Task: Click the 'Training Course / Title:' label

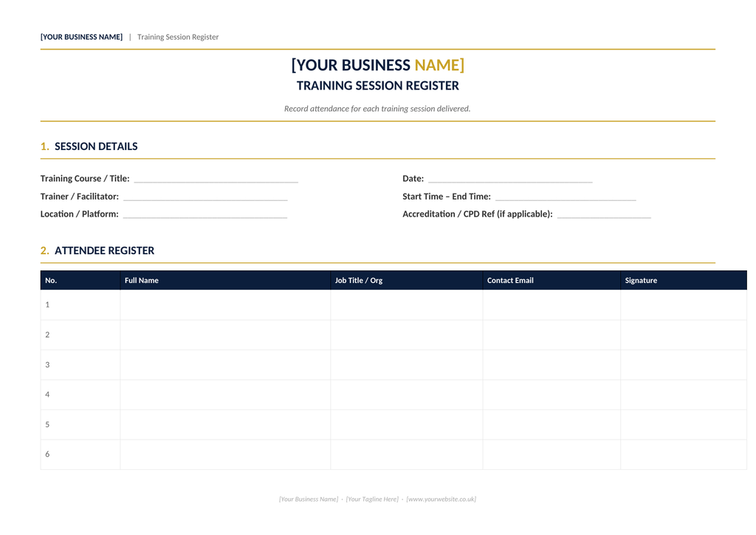Action: pos(85,179)
